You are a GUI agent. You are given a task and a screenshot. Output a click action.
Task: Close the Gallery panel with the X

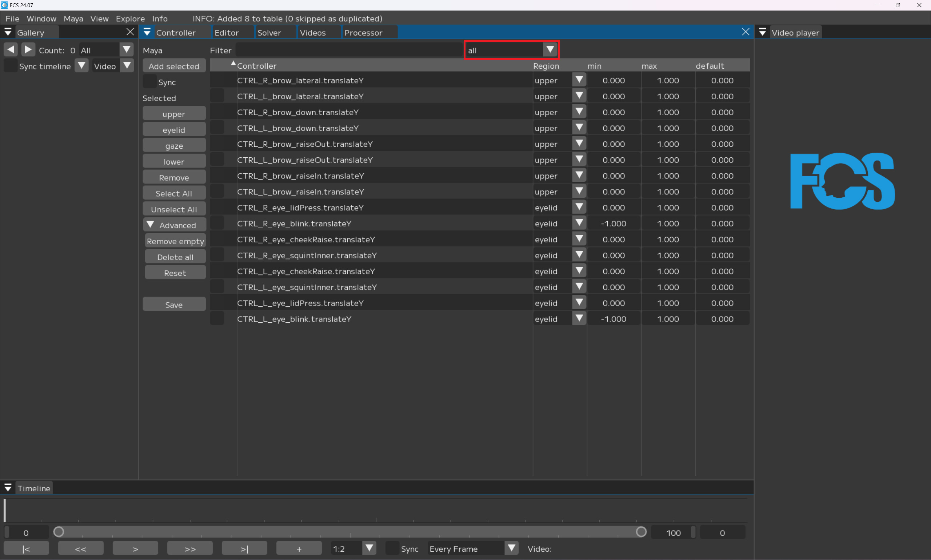pos(130,32)
